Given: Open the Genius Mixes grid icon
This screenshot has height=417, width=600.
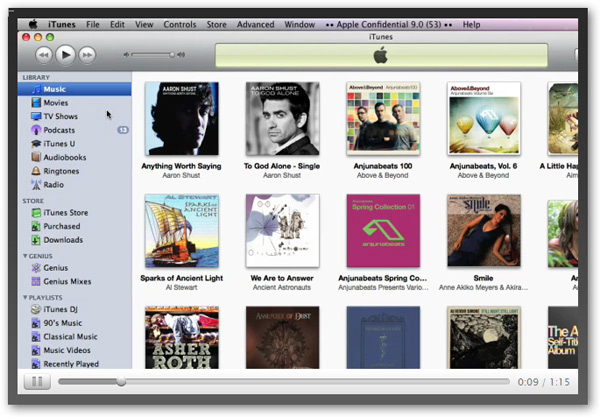Looking at the screenshot, I should tap(36, 282).
